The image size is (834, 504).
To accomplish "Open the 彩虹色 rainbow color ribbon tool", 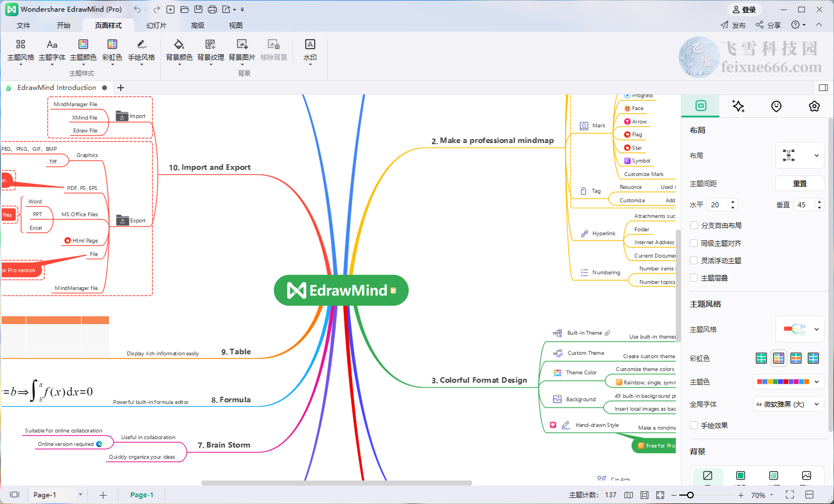I will (x=112, y=52).
